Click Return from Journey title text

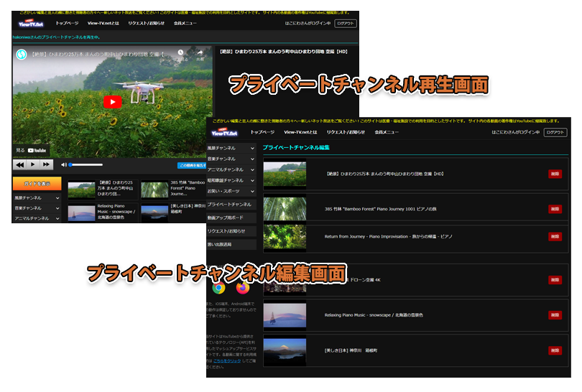(388, 237)
